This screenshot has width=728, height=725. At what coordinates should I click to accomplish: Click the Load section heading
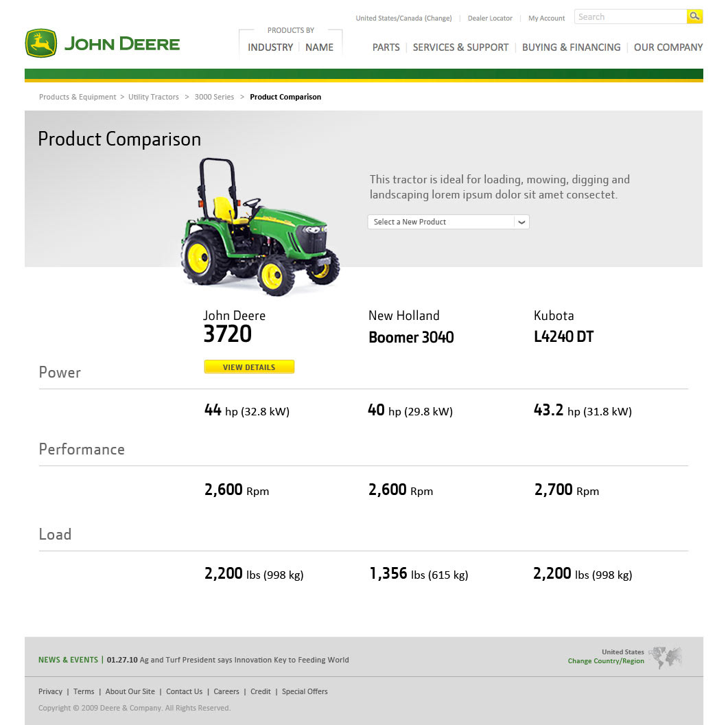click(x=56, y=534)
